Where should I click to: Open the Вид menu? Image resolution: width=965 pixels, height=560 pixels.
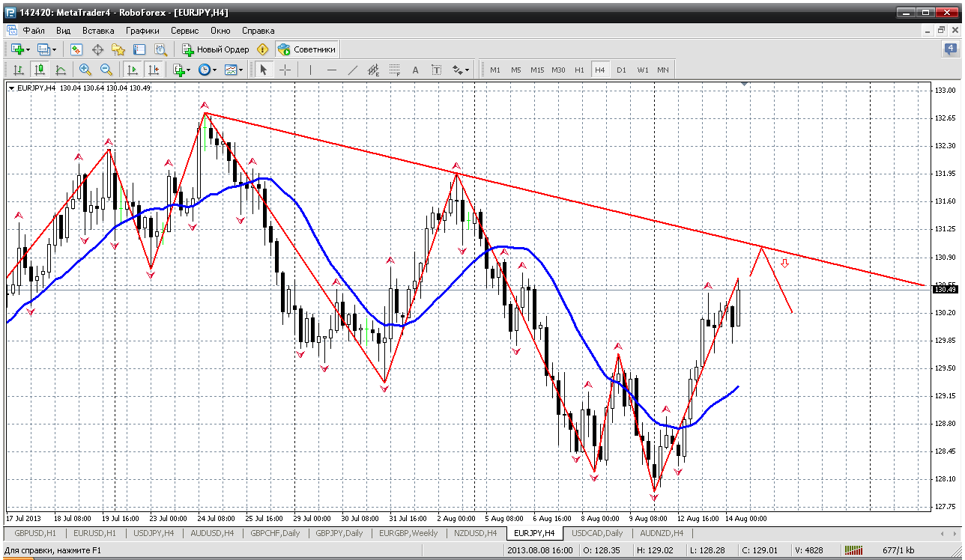[63, 31]
